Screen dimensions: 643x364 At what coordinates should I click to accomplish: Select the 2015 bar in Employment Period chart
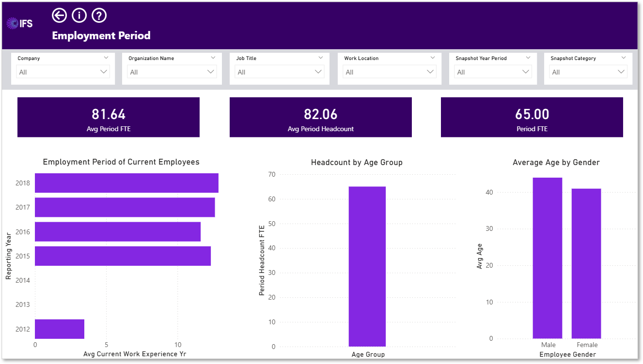123,256
